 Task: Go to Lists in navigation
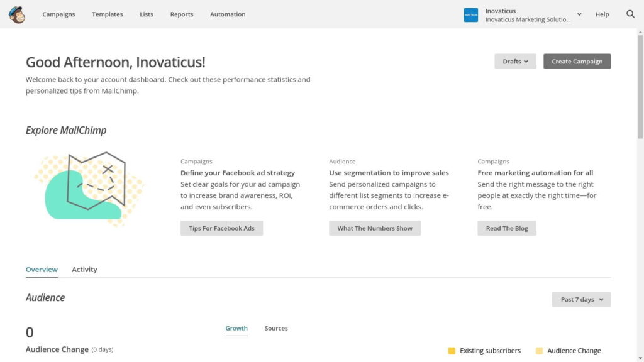click(x=146, y=14)
